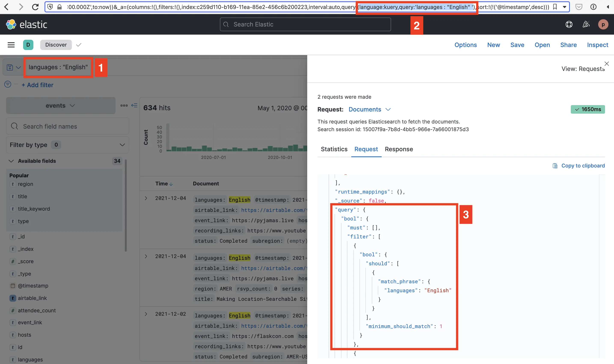Open the events data view selector
This screenshot has width=614, height=364.
click(60, 106)
